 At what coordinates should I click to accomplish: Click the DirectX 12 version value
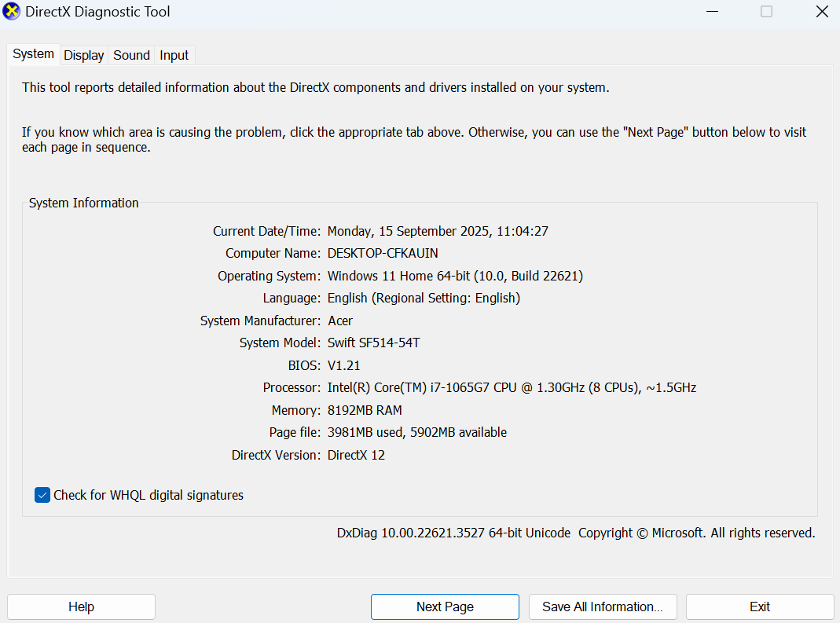click(356, 455)
